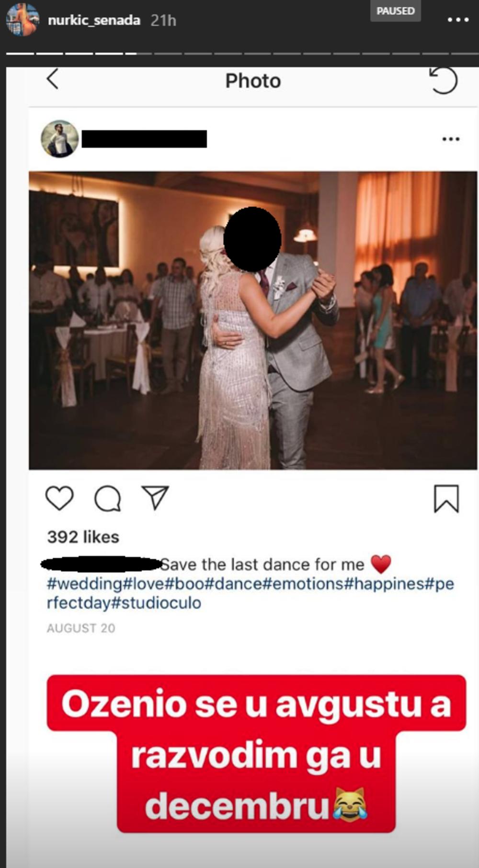Viewport: 479px width, 868px height.
Task: Open the #wedding hashtag
Action: 84,584
